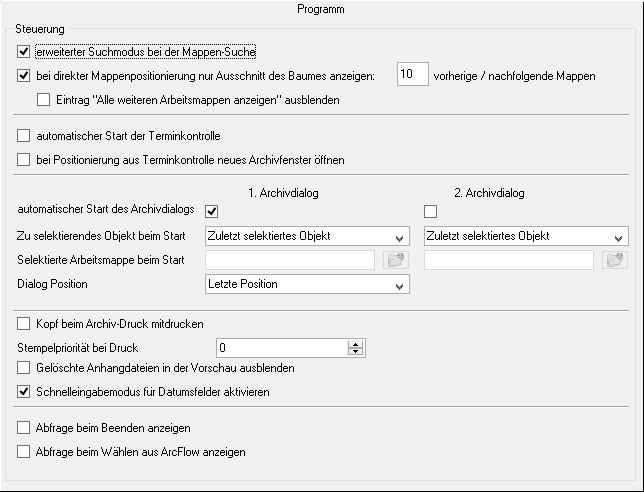Screen dimensions: 644x492
Task: Open the Dialog Position dropdown
Action: click(307, 284)
